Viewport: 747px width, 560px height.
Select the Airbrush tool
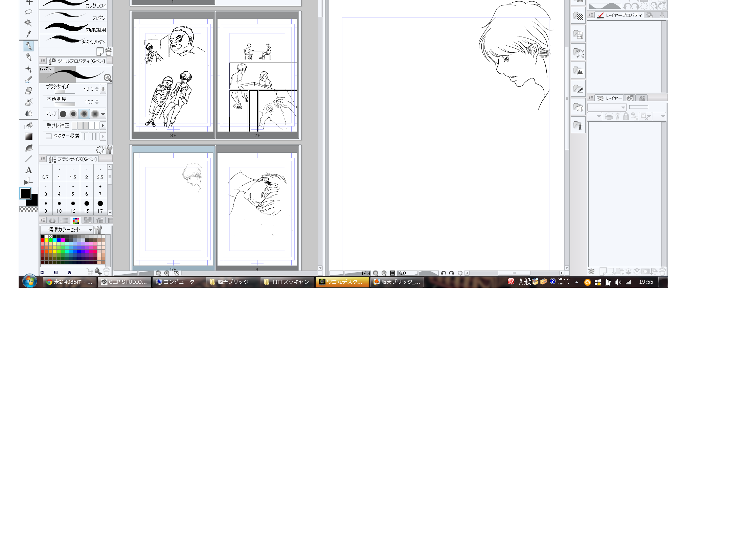(x=29, y=102)
